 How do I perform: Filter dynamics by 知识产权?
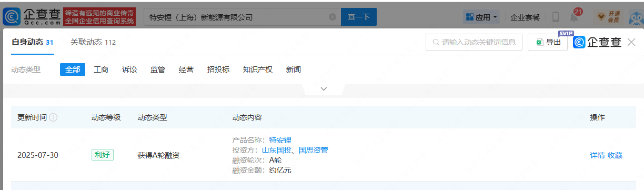click(258, 69)
